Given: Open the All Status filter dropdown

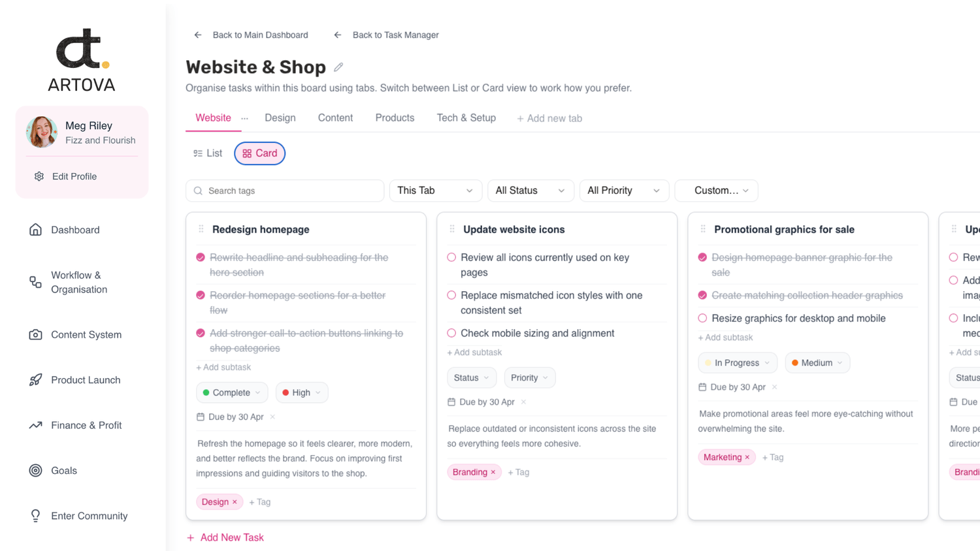Looking at the screenshot, I should [x=530, y=191].
